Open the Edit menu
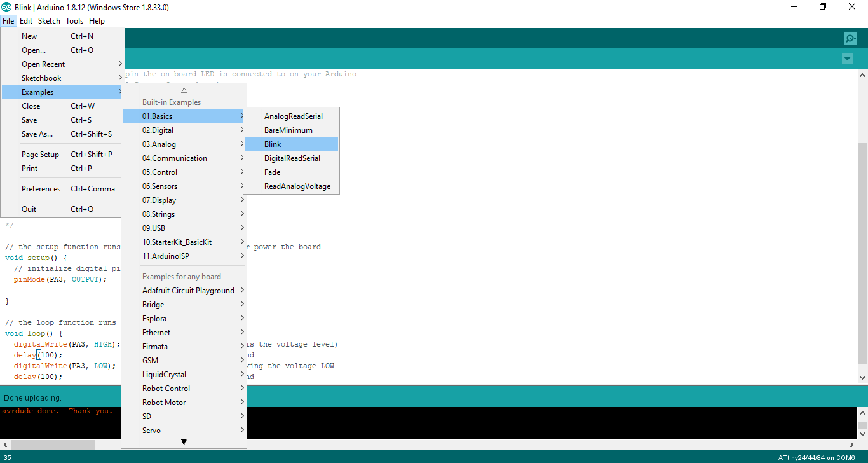868x463 pixels. pos(26,21)
